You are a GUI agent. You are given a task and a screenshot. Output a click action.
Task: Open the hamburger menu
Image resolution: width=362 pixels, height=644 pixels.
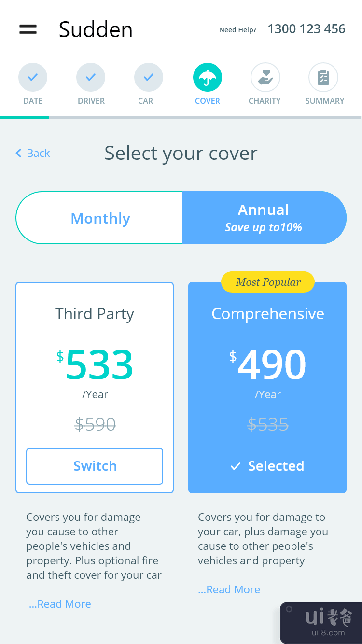(x=28, y=29)
